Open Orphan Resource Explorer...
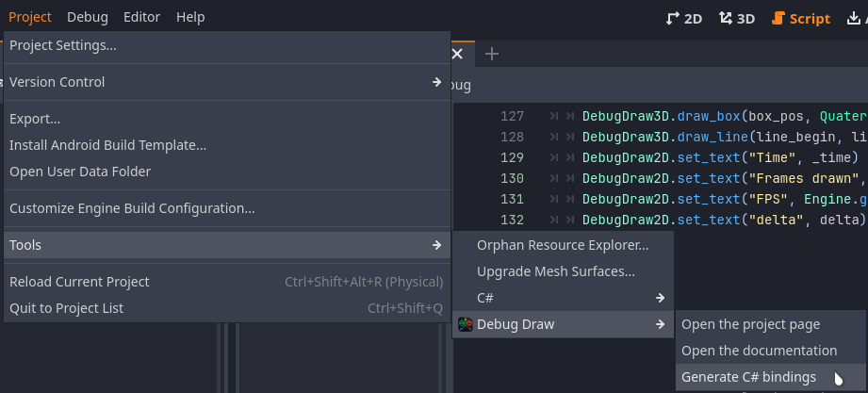 [x=562, y=245]
